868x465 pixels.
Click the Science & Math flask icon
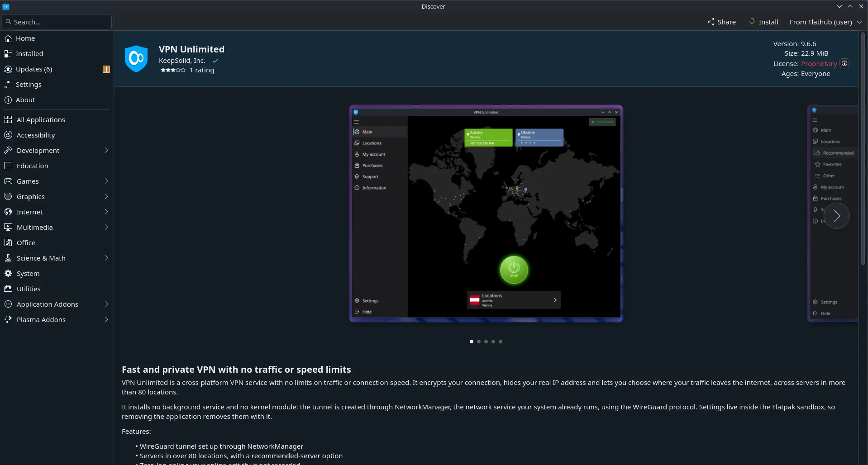click(8, 258)
